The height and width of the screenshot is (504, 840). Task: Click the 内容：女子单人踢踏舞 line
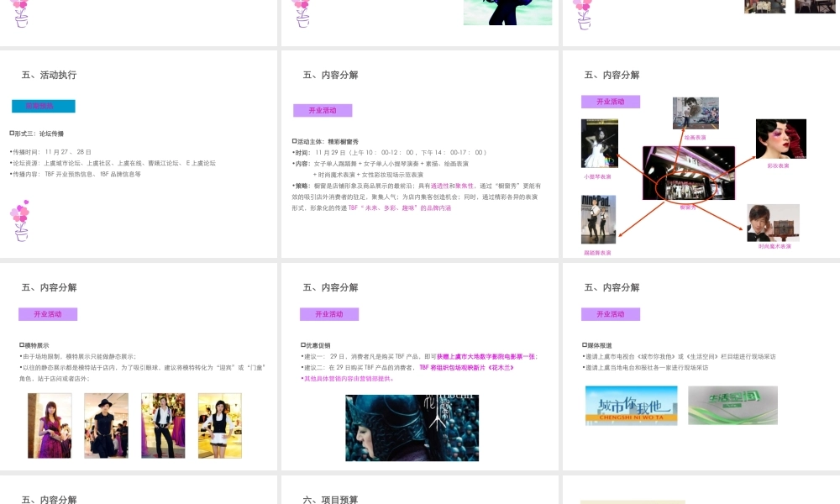(x=381, y=164)
